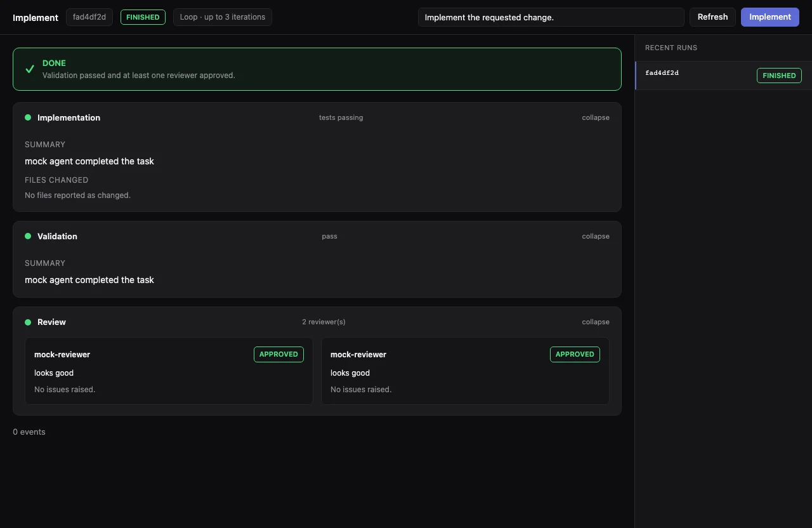Image resolution: width=812 pixels, height=528 pixels.
Task: Click the tests passing status text
Action: tap(341, 117)
